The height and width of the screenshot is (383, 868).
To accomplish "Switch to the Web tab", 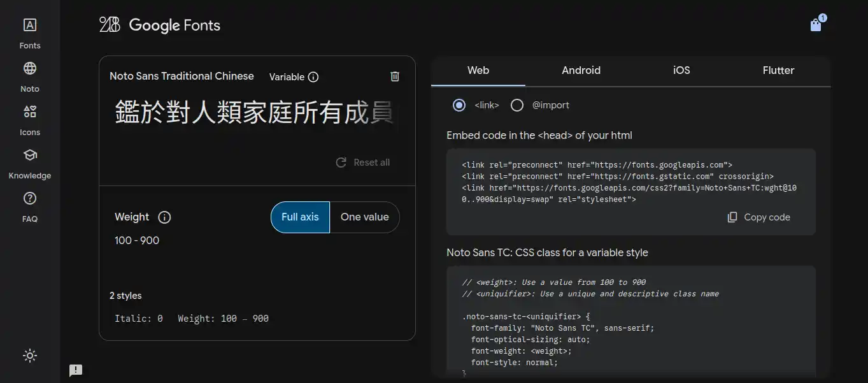I will 478,71.
